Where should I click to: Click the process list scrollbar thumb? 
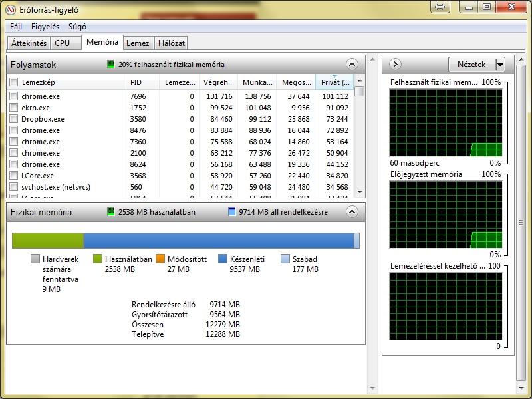[x=360, y=92]
